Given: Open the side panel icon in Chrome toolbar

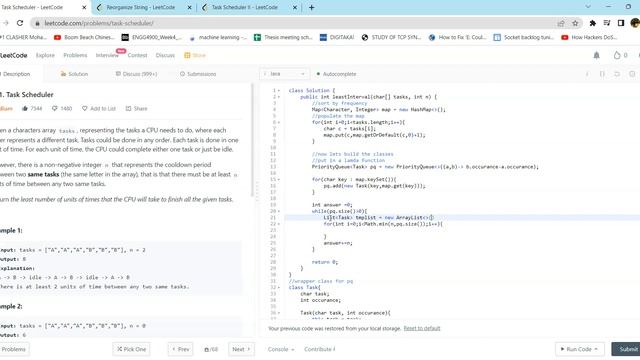Looking at the screenshot, I should 621,23.
